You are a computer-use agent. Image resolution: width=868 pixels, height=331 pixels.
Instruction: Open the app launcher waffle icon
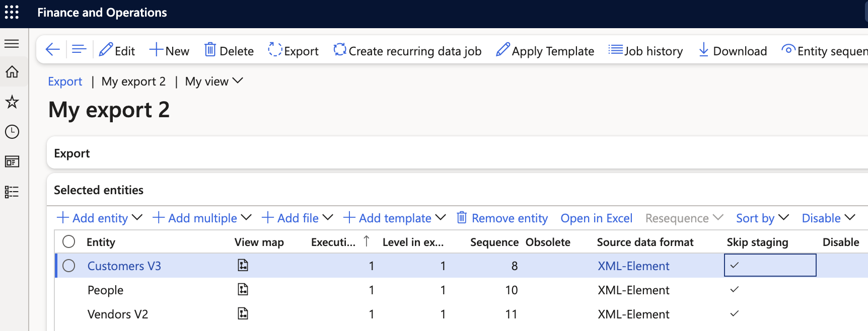click(x=12, y=12)
